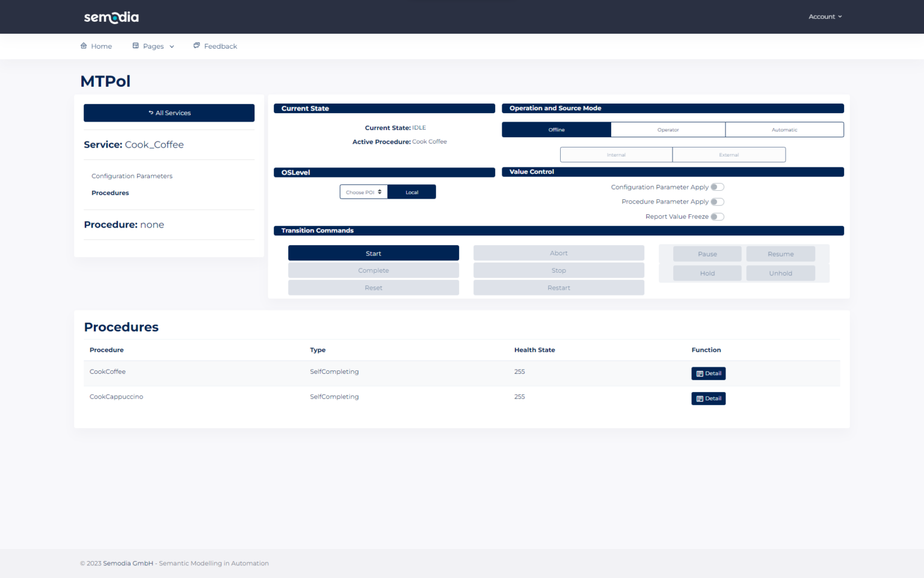This screenshot has width=924, height=578.
Task: Click the semodia logo in the header
Action: pyautogui.click(x=111, y=17)
